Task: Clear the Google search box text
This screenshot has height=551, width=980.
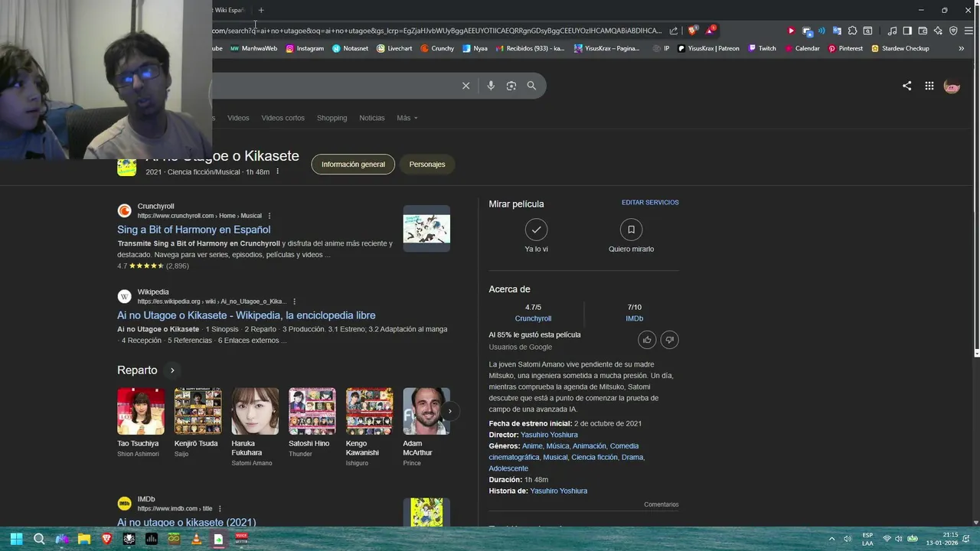Action: [465, 86]
